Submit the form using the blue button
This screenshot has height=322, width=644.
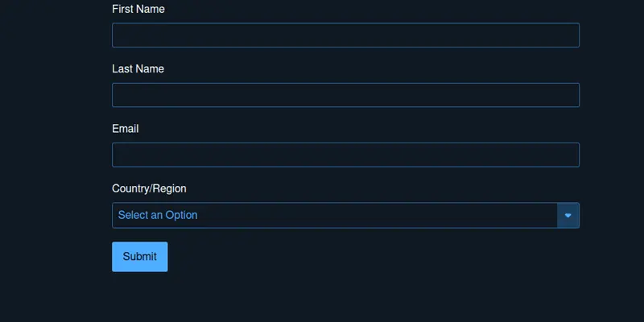click(x=139, y=257)
